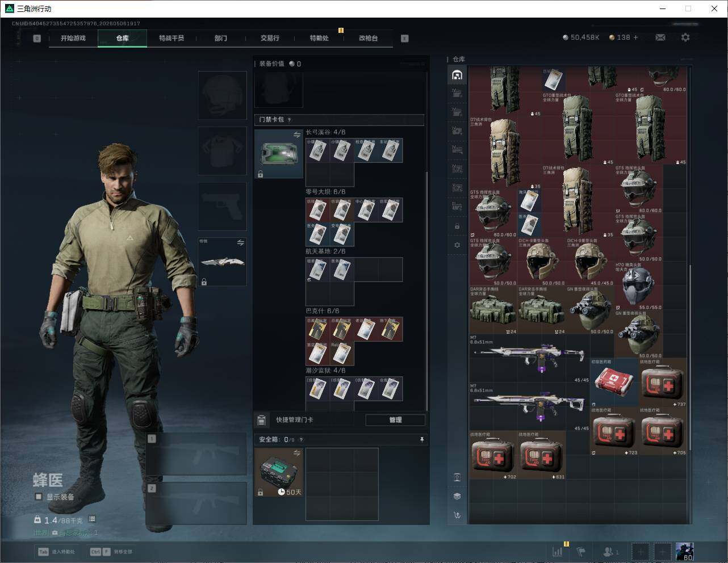Click the Ctrl F 转移全部 shortcut
Image resolution: width=728 pixels, height=563 pixels.
[x=111, y=552]
